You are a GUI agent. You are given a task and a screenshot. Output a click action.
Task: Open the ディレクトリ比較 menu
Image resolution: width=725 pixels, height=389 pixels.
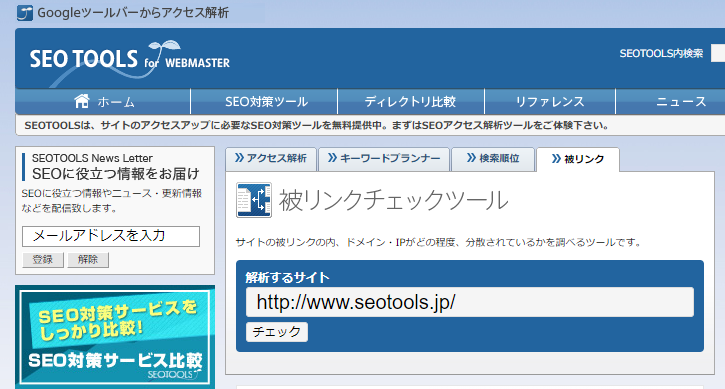coord(411,101)
